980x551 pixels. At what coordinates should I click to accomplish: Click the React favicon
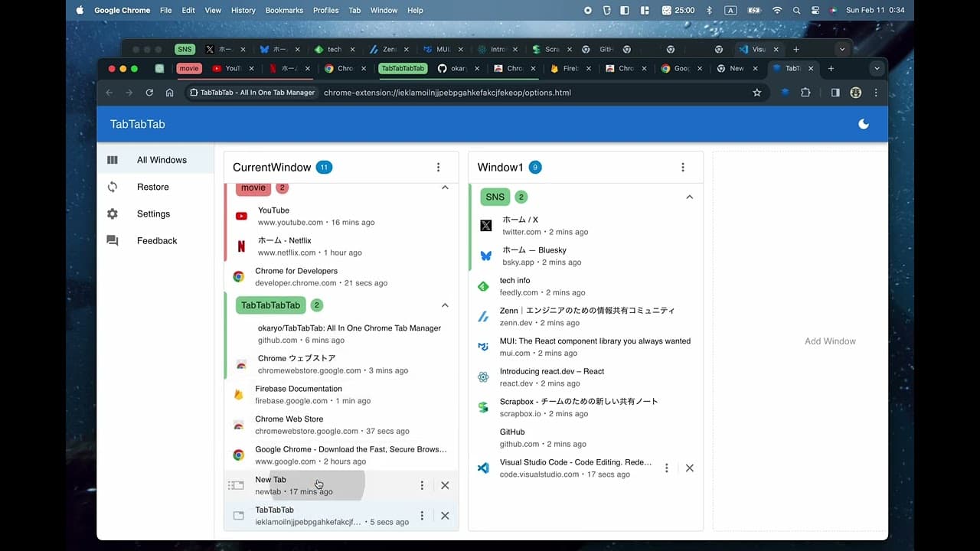(483, 377)
